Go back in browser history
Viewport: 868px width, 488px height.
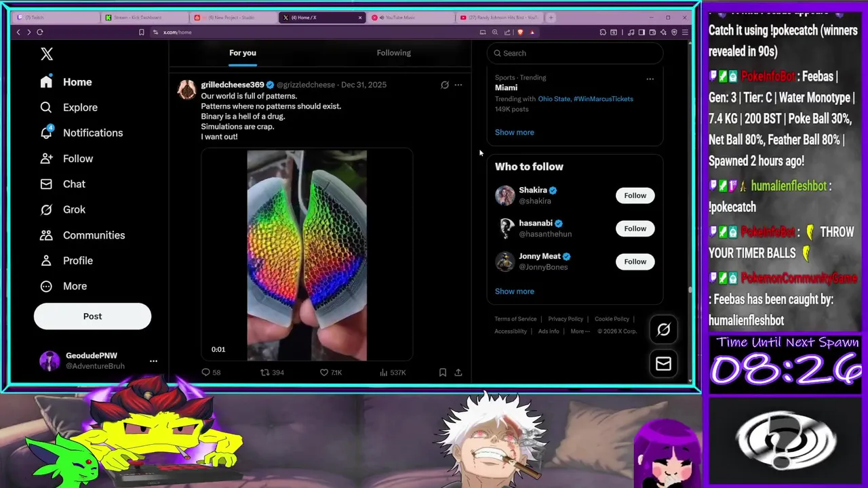tap(18, 32)
